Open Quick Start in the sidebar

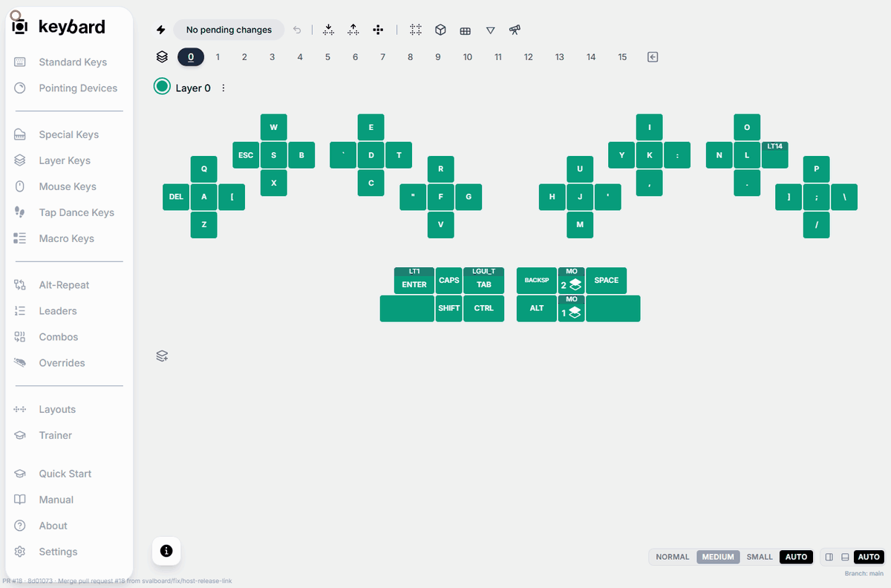click(x=66, y=474)
